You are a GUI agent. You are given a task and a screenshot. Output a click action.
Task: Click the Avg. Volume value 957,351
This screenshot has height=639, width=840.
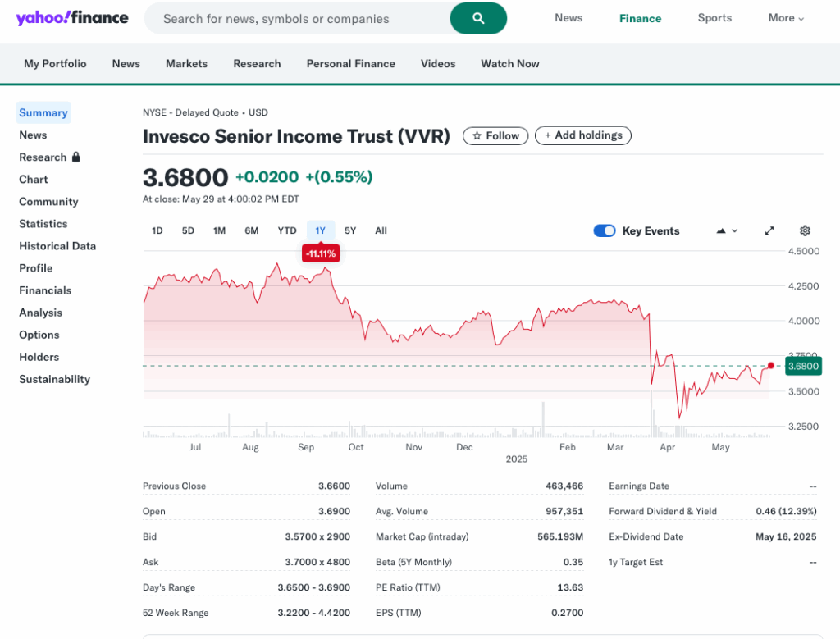564,512
